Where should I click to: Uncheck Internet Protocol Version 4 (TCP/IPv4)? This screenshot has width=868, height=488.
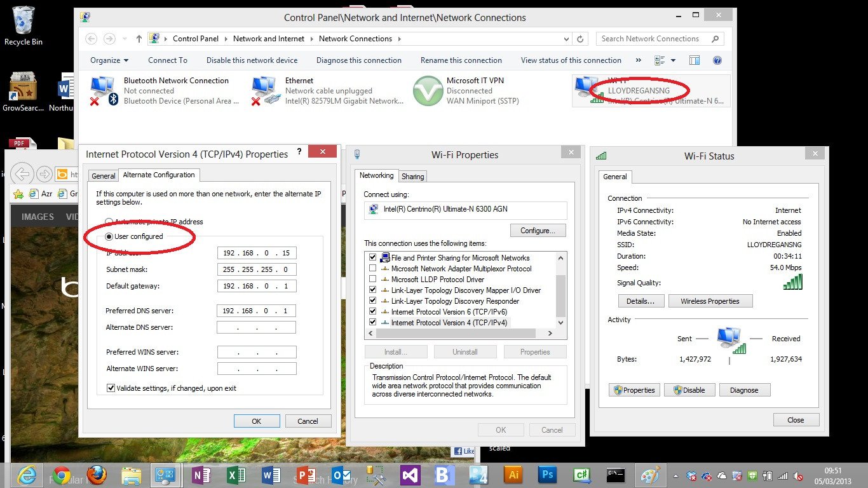coord(373,323)
